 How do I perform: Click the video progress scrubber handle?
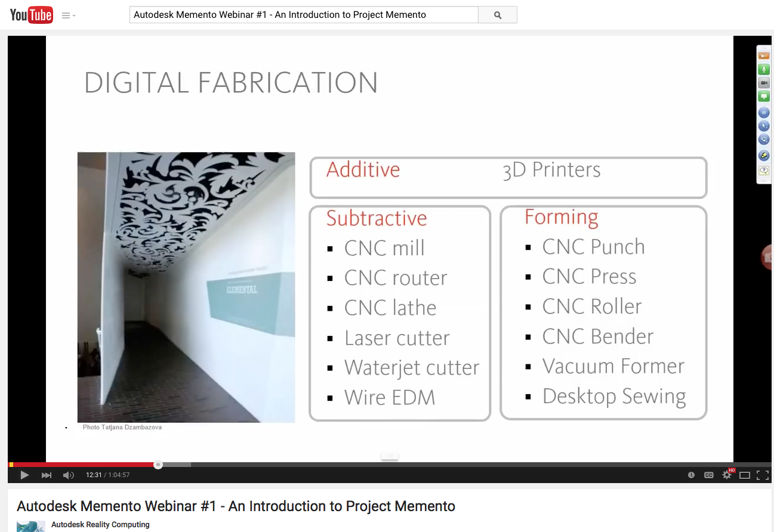click(x=158, y=465)
